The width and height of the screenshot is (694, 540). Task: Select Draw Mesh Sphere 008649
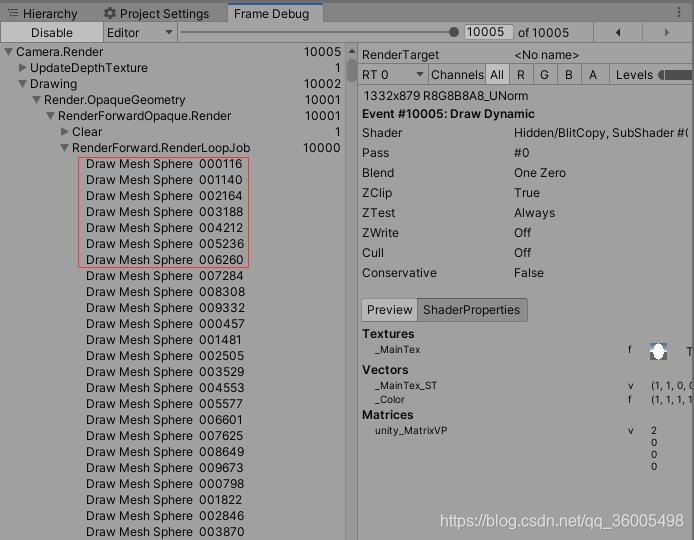(x=165, y=451)
